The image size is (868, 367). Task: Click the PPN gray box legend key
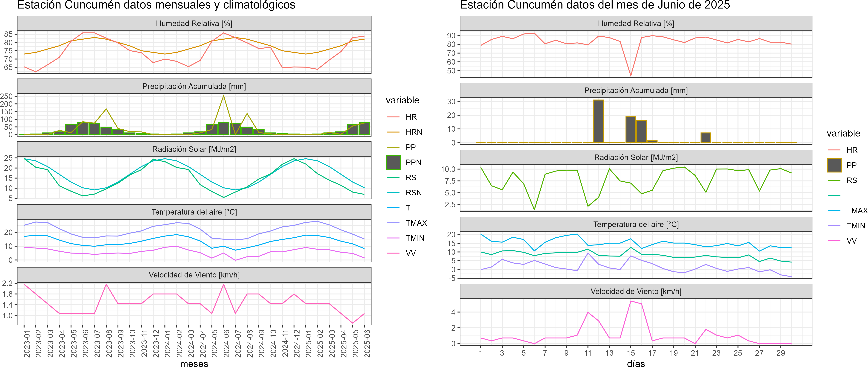click(393, 162)
